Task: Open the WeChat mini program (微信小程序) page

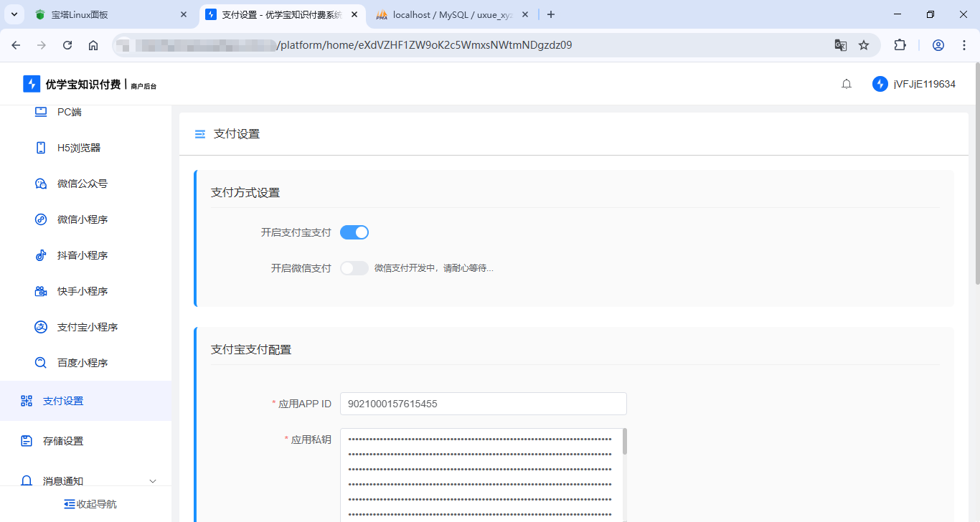Action: coord(83,219)
